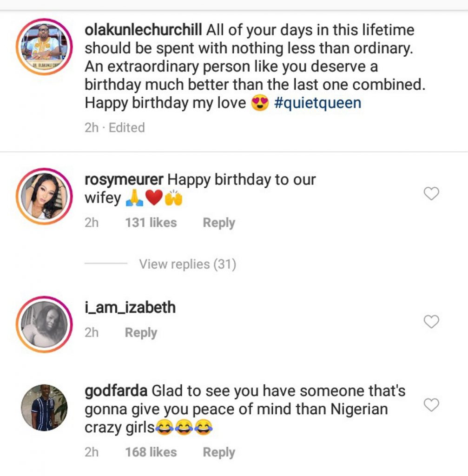Open the rosymeurer username link
Image resolution: width=468 pixels, height=476 pixels.
click(x=123, y=179)
